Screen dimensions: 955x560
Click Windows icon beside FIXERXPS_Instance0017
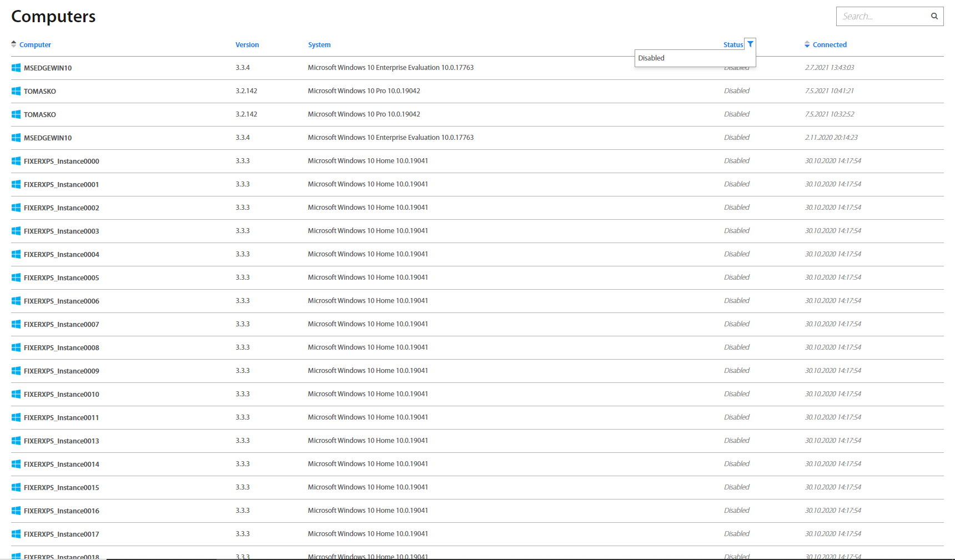coord(16,534)
